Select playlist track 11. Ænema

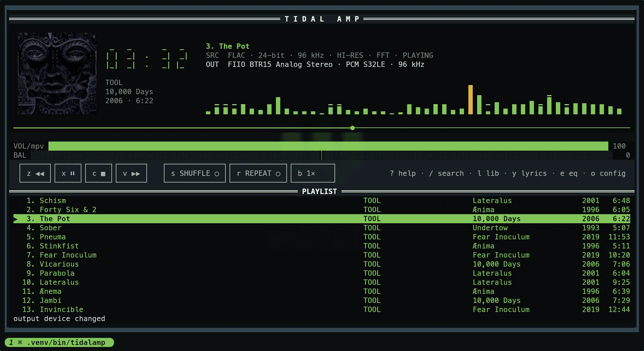point(322,291)
